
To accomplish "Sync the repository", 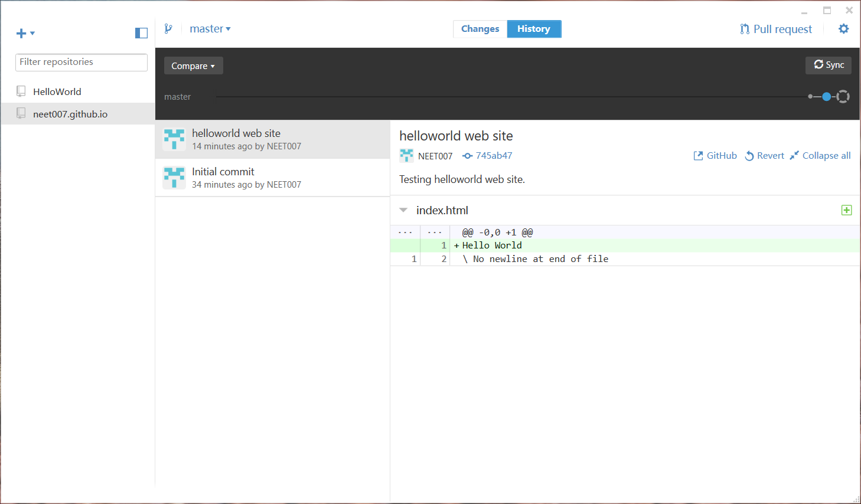I will (x=829, y=65).
